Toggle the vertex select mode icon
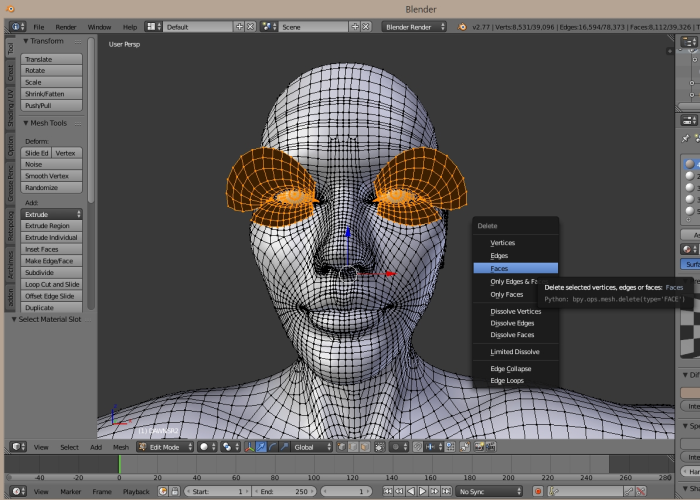Image resolution: width=700 pixels, height=500 pixels. 340,447
